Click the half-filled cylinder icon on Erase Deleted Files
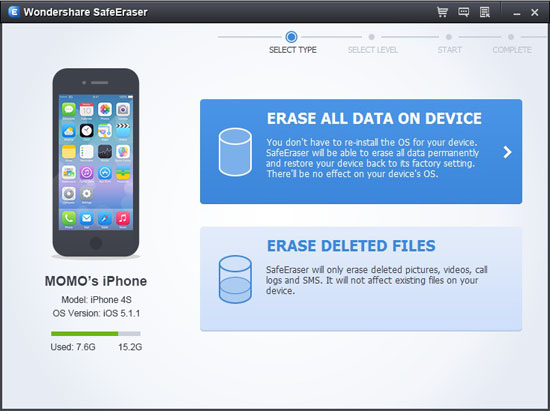The width and height of the screenshot is (550, 411). [x=235, y=279]
